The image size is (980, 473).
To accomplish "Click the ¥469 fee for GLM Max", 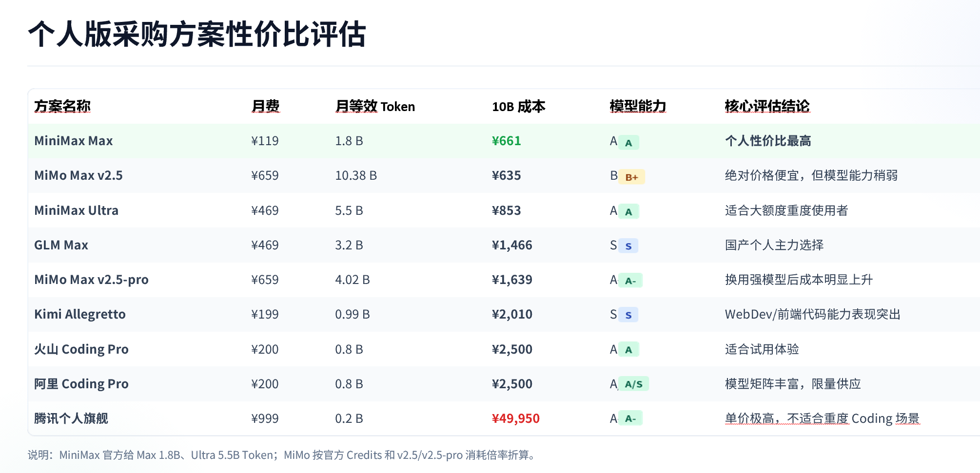I will [x=265, y=245].
